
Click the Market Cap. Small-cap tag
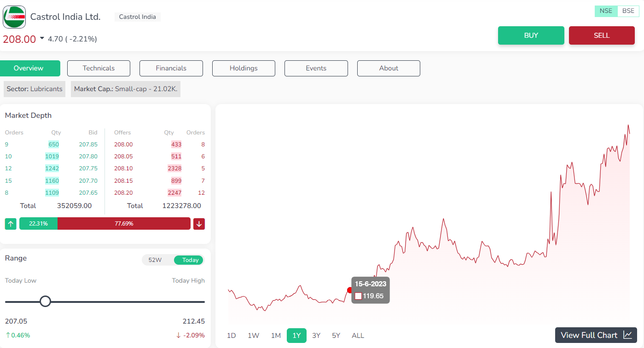(126, 89)
